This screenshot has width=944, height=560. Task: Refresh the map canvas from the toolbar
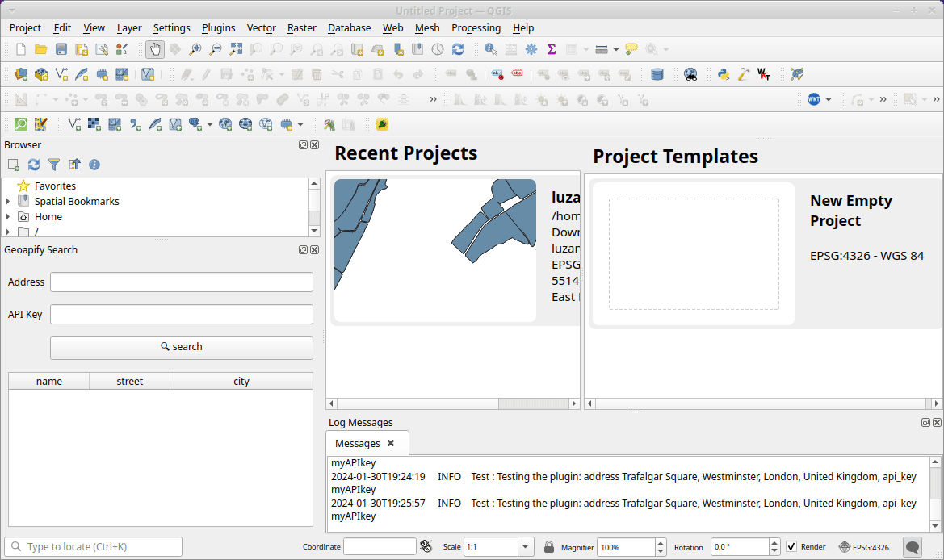tap(458, 49)
